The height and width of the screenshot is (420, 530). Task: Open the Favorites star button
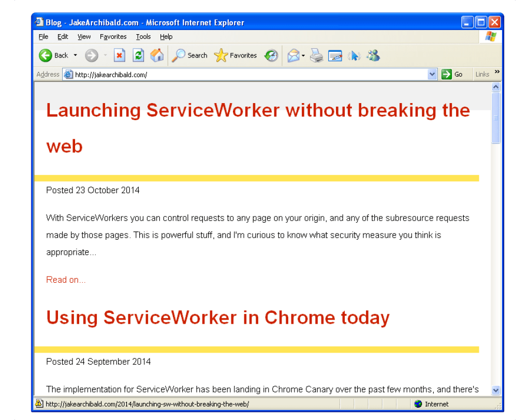tap(235, 55)
